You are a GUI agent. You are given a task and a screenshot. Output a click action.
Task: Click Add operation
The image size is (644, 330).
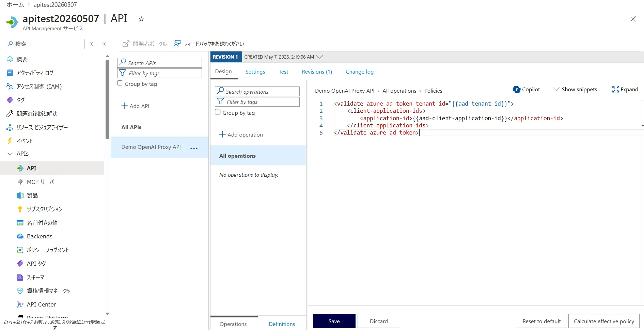click(241, 135)
